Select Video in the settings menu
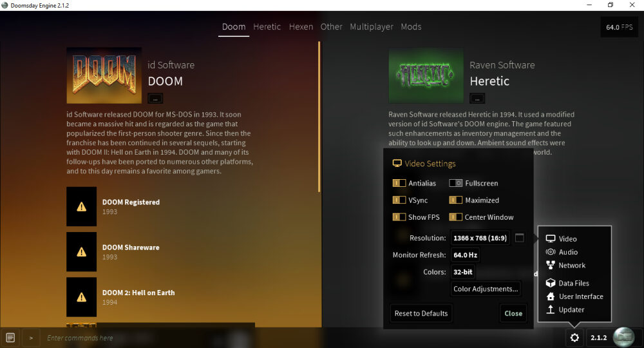 tap(562, 238)
